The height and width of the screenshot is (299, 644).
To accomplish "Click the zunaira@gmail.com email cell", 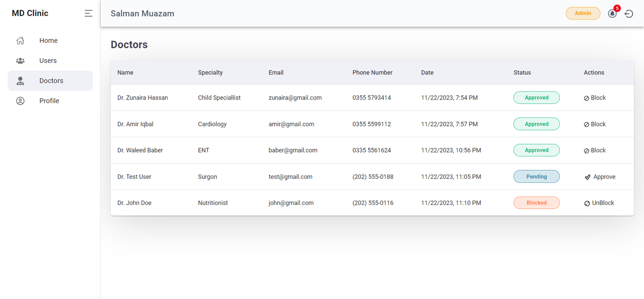I will click(295, 98).
